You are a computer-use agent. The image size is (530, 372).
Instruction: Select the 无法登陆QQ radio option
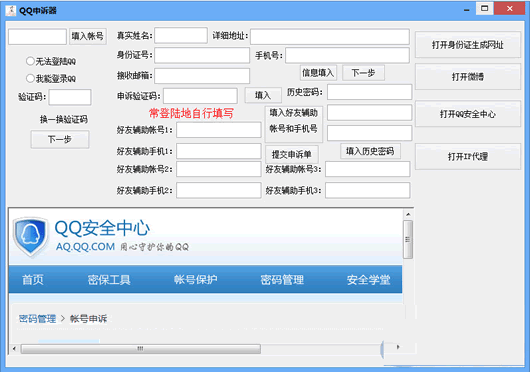51,61
